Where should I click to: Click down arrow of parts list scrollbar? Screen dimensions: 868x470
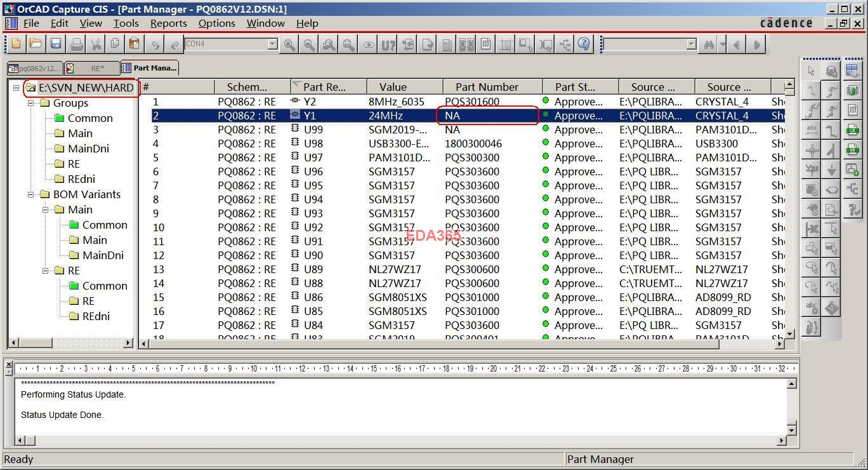tap(790, 333)
